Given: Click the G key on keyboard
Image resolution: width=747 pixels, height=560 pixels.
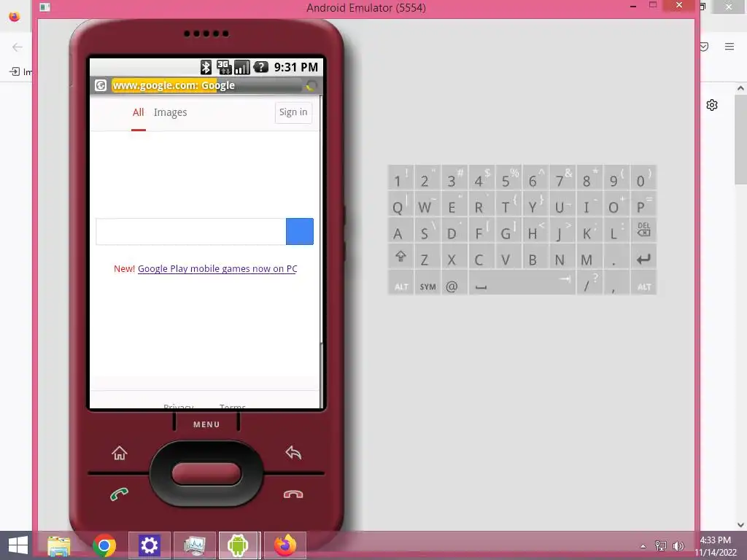Looking at the screenshot, I should pos(508,231).
